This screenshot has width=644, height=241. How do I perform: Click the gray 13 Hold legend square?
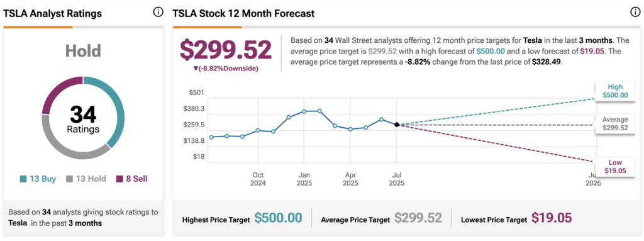tap(70, 179)
